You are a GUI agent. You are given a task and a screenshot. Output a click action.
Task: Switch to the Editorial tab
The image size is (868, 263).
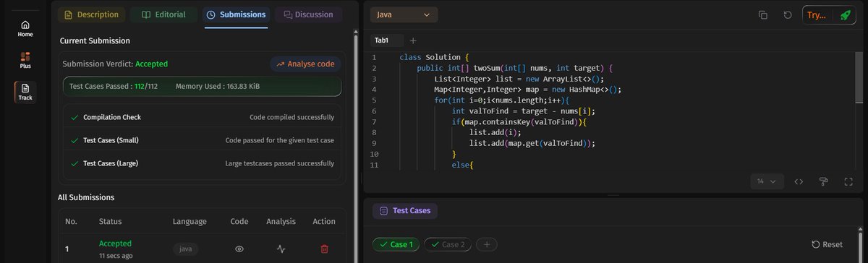(x=163, y=14)
